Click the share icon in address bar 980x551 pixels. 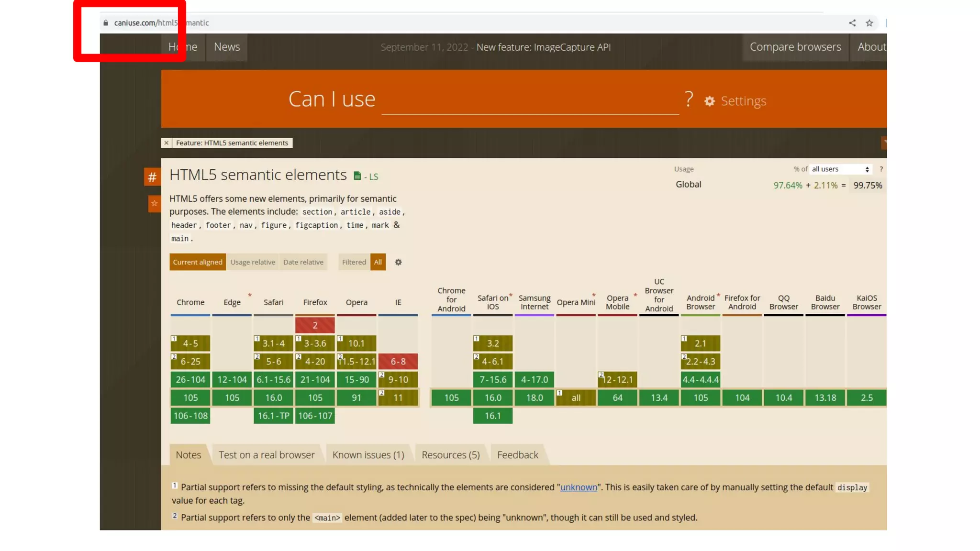852,23
